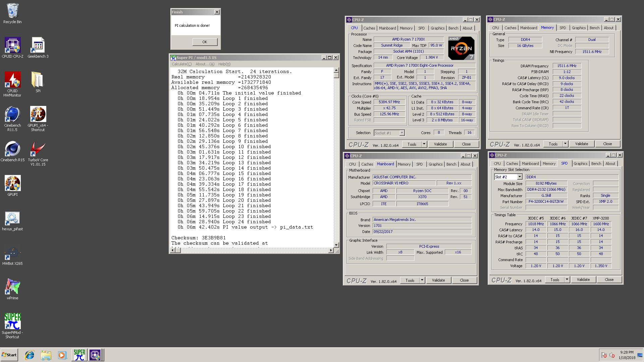
Task: Open Internet Explorer from taskbar
Action: click(x=30, y=355)
